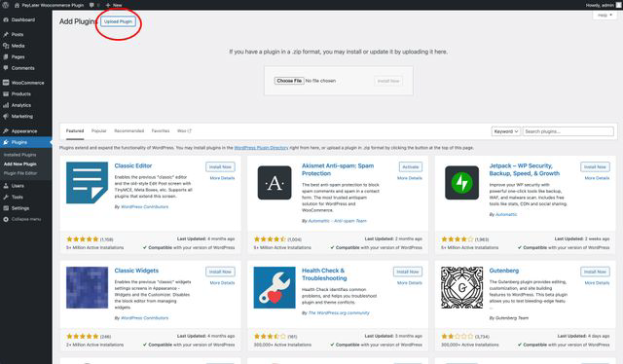Click the Health Check plugin wrench icon
This screenshot has height=364, width=623.
click(x=275, y=287)
